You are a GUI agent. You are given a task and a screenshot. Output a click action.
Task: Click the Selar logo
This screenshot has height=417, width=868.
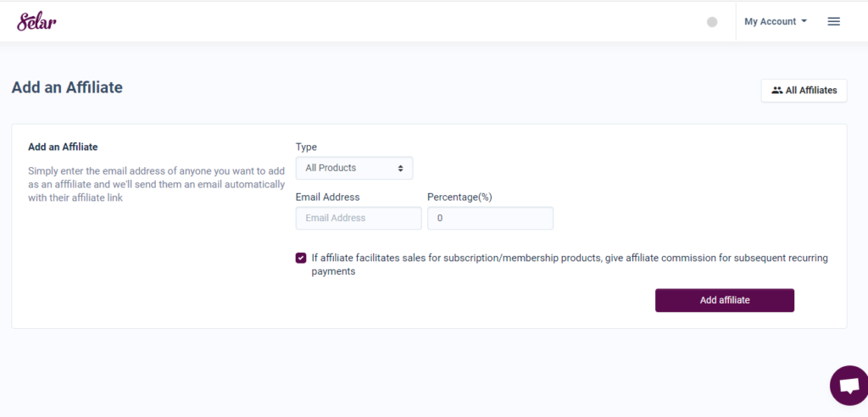36,21
